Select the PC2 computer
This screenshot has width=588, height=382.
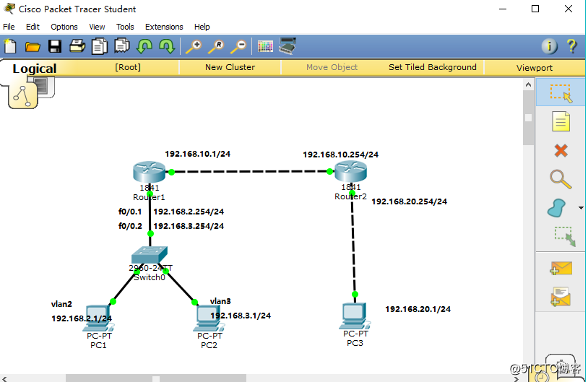[x=209, y=318]
